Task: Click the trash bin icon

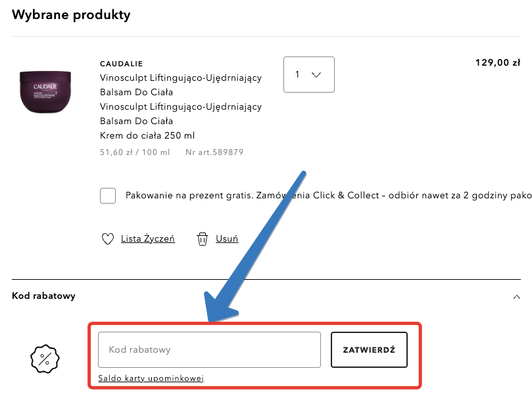Action: click(x=203, y=239)
